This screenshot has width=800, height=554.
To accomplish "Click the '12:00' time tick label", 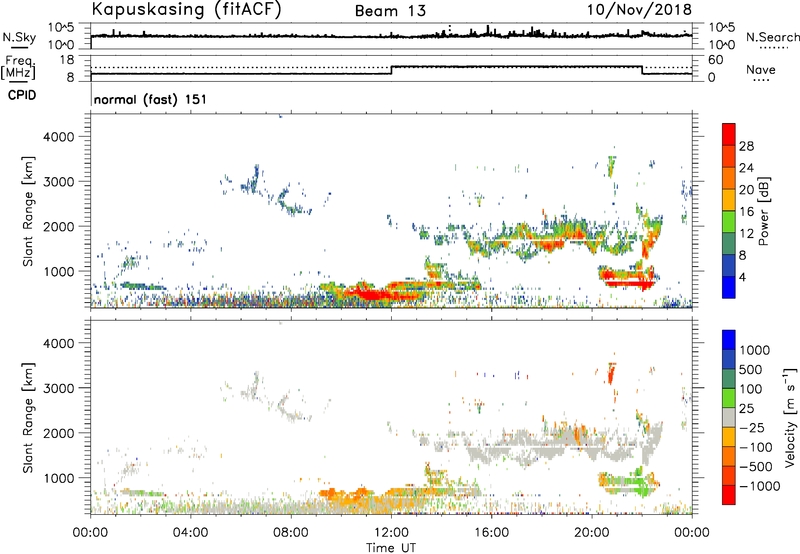I will pyautogui.click(x=391, y=533).
